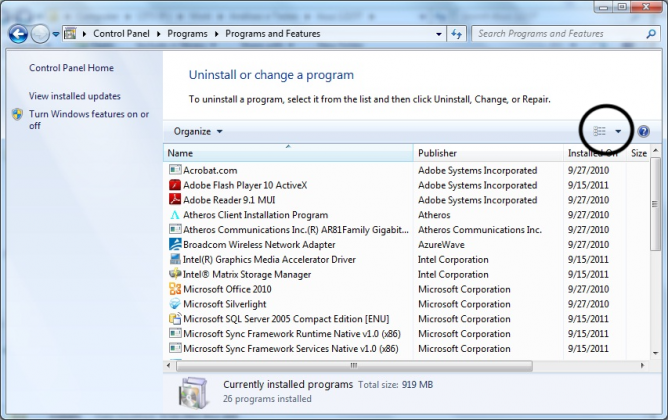Open the help question mark icon
Screen dimensions: 668x420
[x=643, y=131]
